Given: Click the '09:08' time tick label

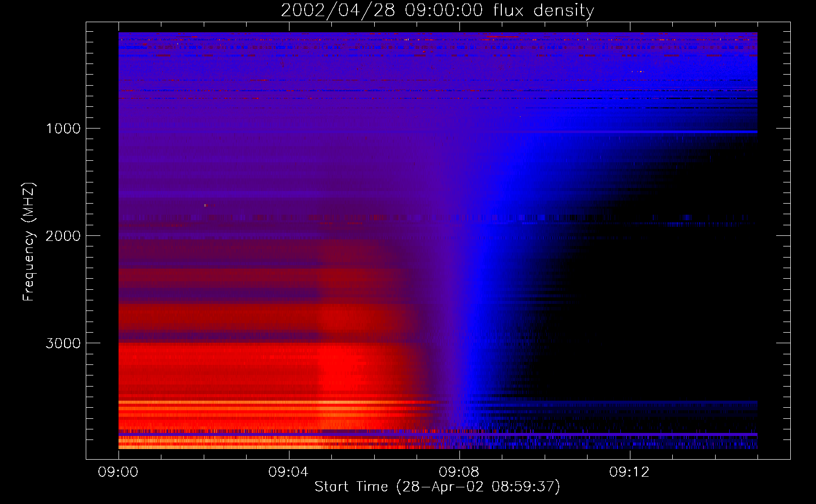Looking at the screenshot, I should 459,472.
